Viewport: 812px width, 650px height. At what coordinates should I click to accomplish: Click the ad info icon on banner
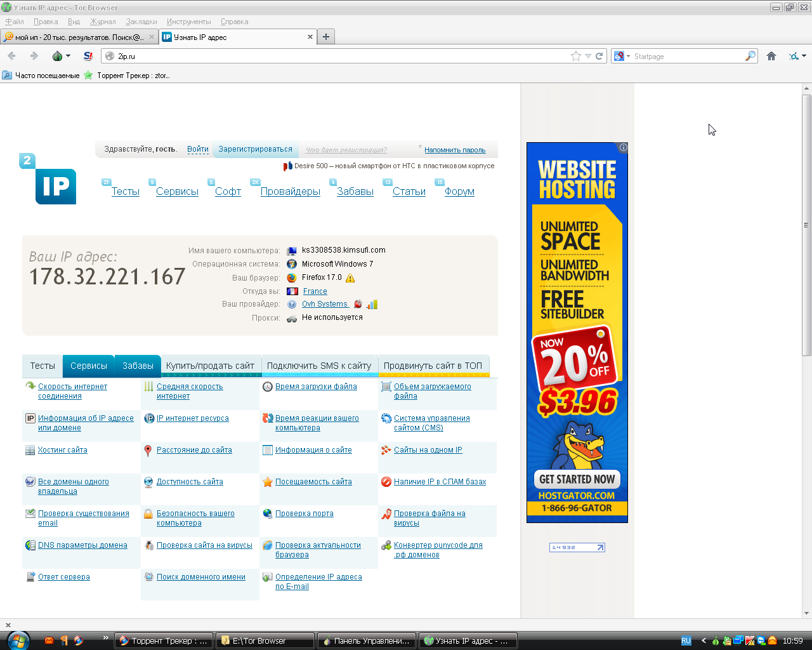coord(624,147)
